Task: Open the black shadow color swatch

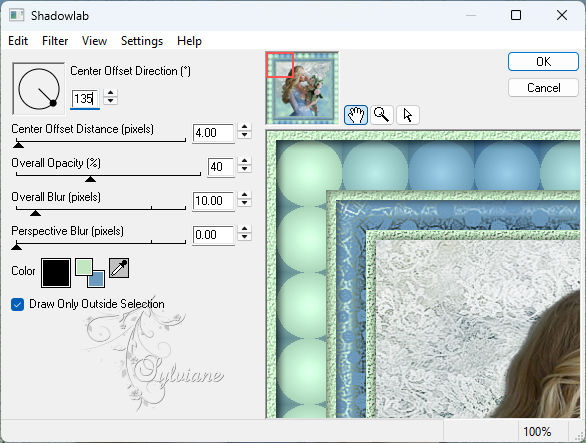Action: [x=56, y=273]
